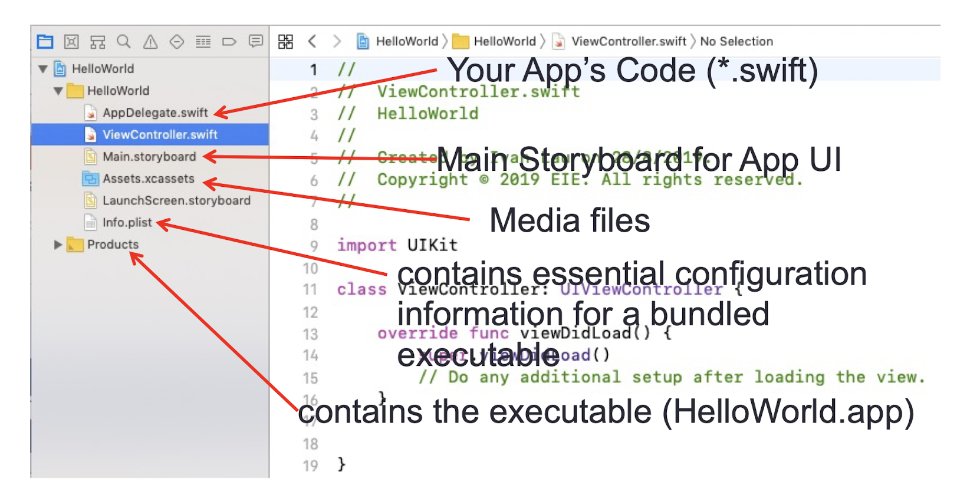Click line number 9 in gutter
The image size is (980, 495).
314,246
